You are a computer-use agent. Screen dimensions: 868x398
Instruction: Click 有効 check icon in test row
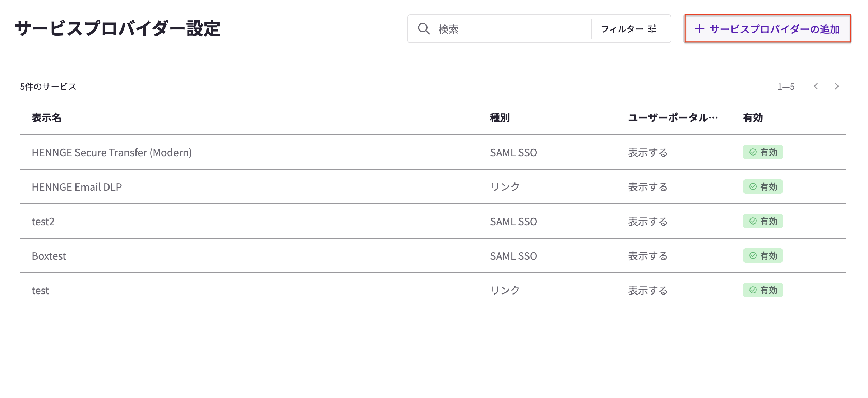pyautogui.click(x=753, y=290)
